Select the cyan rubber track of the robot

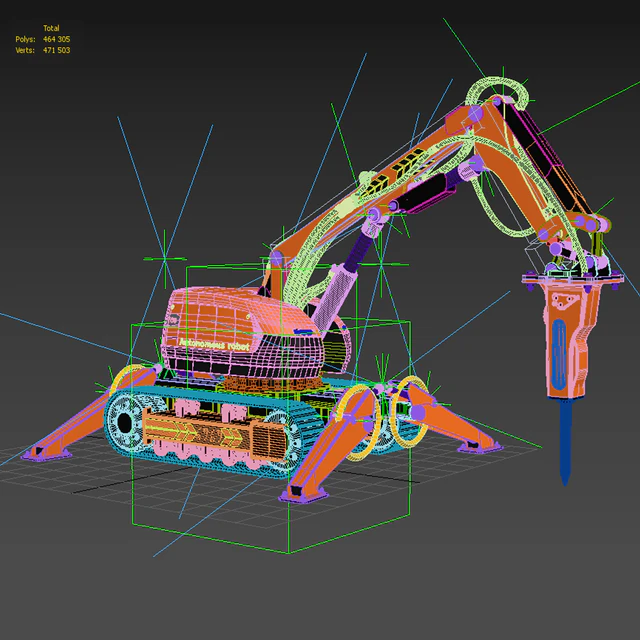point(212,434)
